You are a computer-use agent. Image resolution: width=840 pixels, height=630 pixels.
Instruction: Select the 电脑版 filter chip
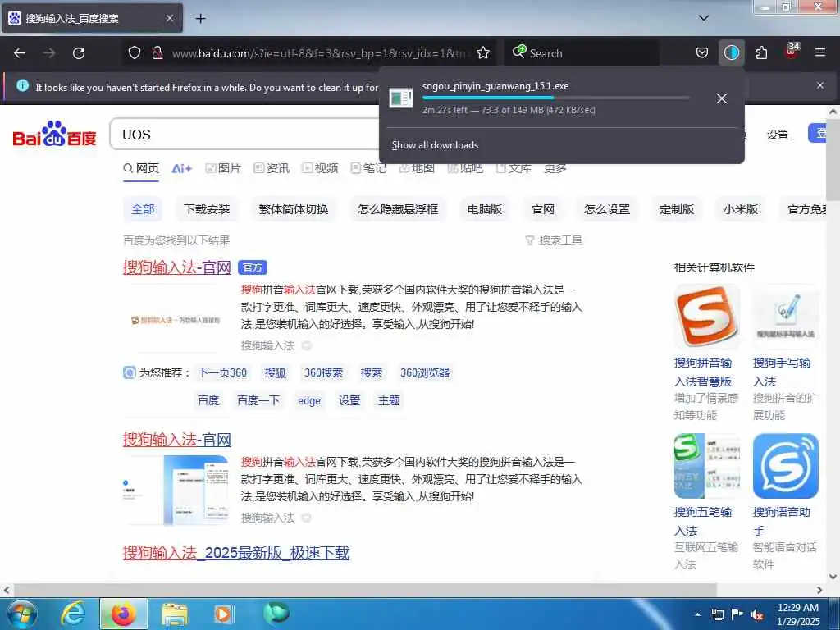pos(485,209)
